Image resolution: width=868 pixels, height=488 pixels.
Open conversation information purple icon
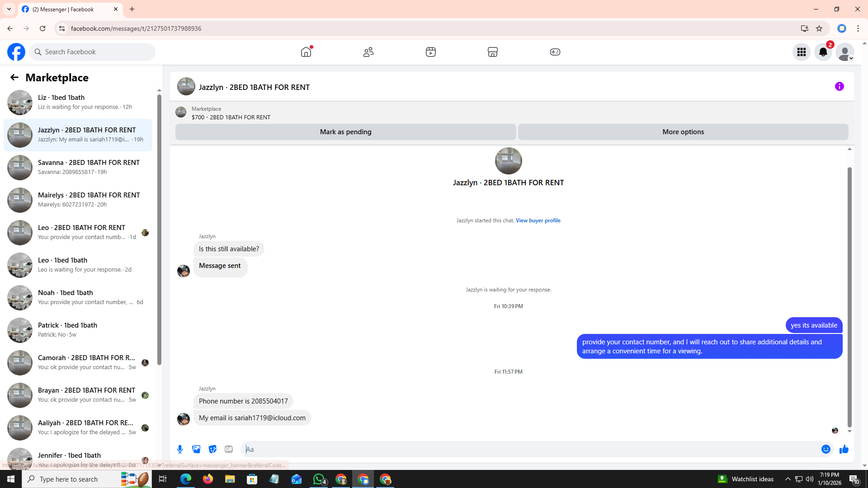pyautogui.click(x=840, y=86)
